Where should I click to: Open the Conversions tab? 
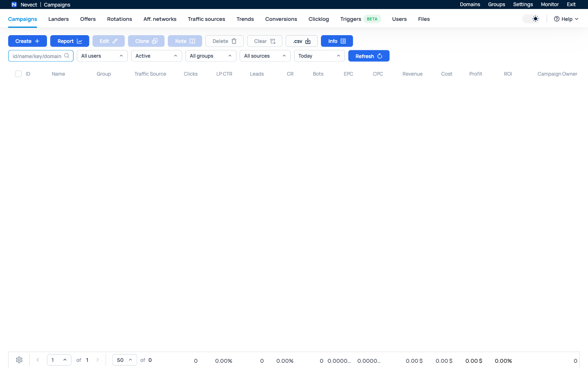(x=281, y=19)
